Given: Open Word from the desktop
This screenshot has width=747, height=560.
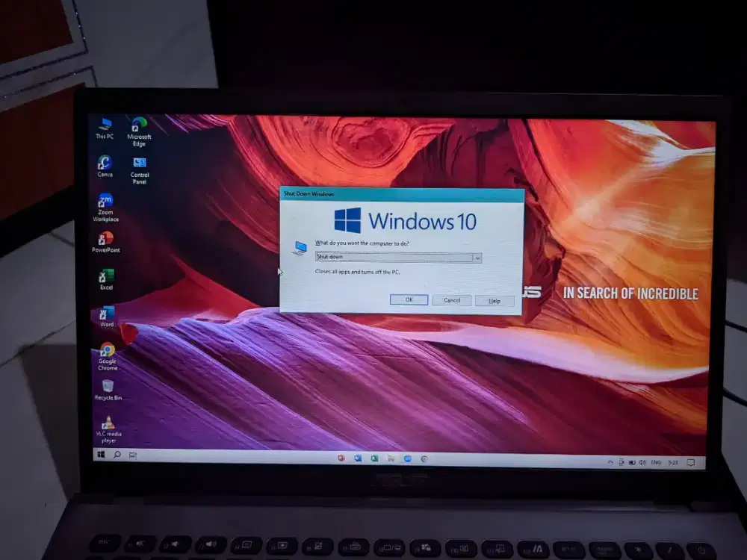Looking at the screenshot, I should coord(105,314).
